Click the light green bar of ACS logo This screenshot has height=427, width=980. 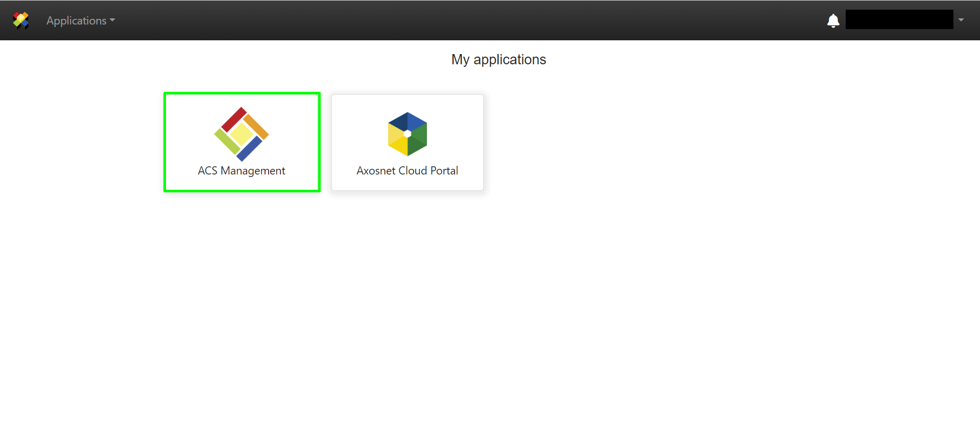(x=226, y=142)
